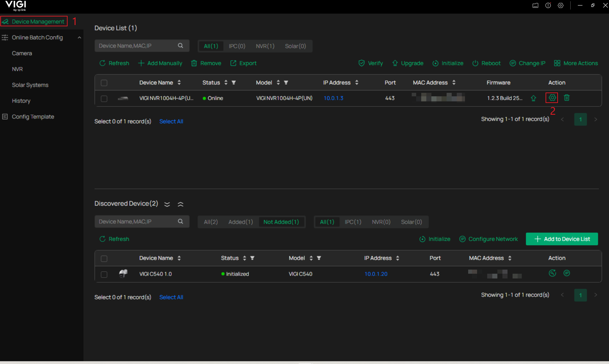609x364 pixels.
Task: Collapse Online Batch Config section
Action: (79, 38)
